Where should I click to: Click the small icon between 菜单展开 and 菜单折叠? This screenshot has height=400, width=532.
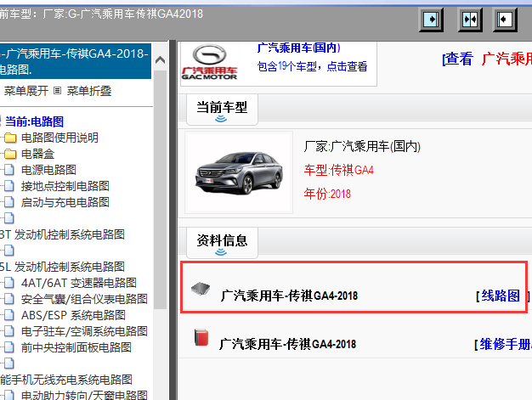(57, 91)
